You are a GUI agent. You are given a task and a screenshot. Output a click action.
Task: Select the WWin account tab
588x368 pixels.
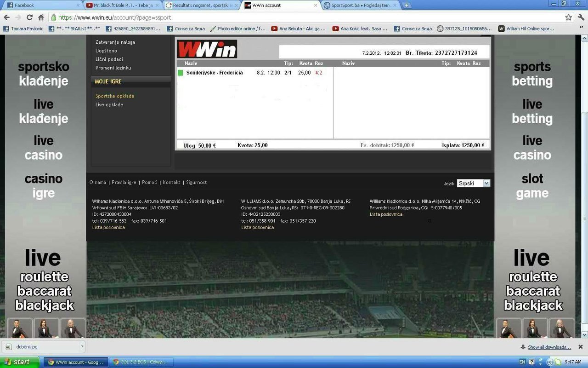tap(281, 6)
